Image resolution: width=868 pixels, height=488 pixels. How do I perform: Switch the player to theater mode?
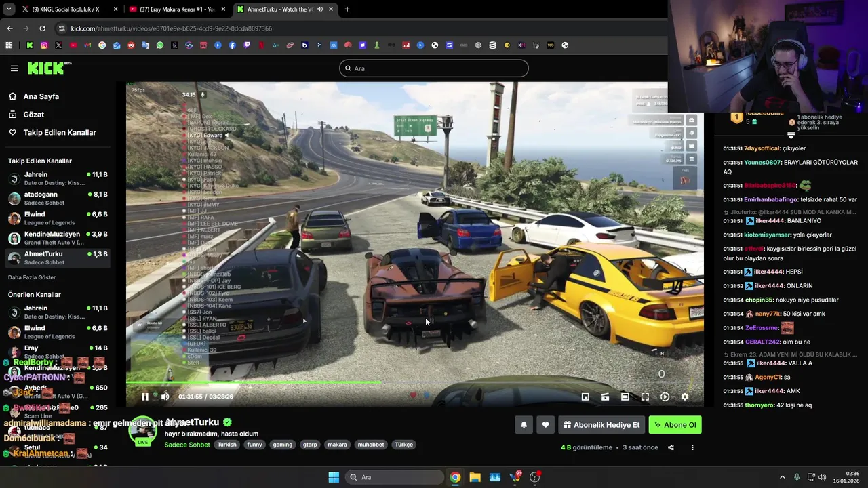pos(625,396)
